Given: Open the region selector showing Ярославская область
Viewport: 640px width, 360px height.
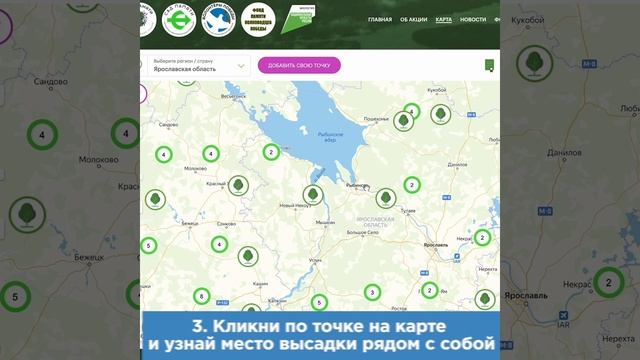Looking at the screenshot, I should point(199,65).
